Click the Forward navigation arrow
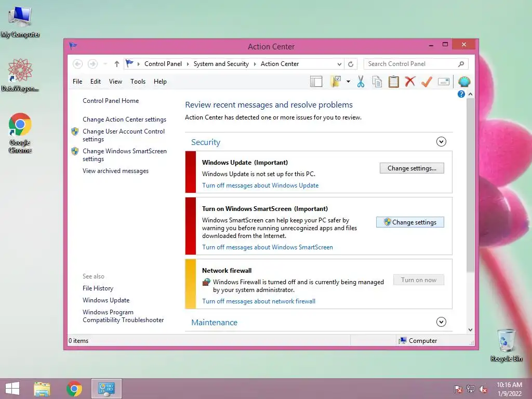The width and height of the screenshot is (532, 399). [92, 64]
